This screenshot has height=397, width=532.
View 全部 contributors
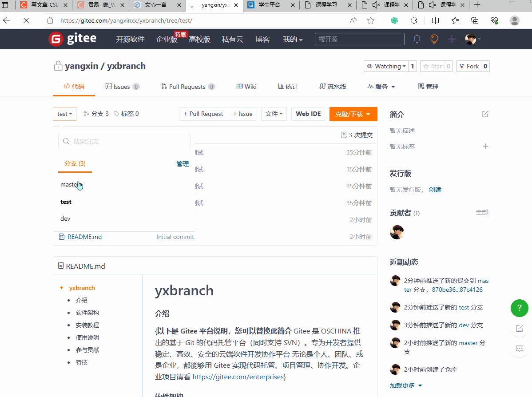482,212
